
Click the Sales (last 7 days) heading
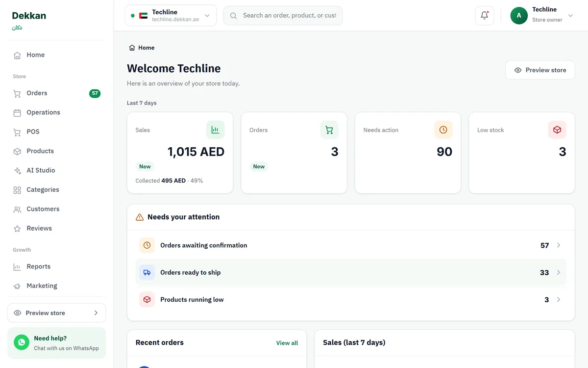(354, 342)
